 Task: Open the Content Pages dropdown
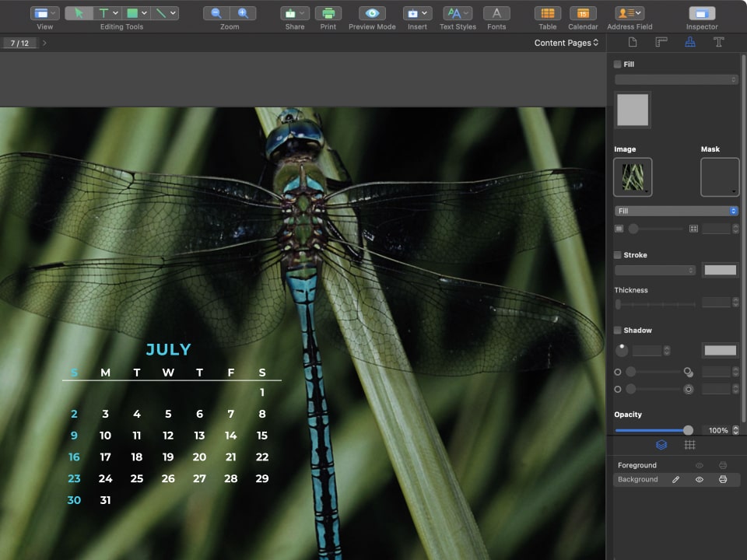tap(566, 43)
